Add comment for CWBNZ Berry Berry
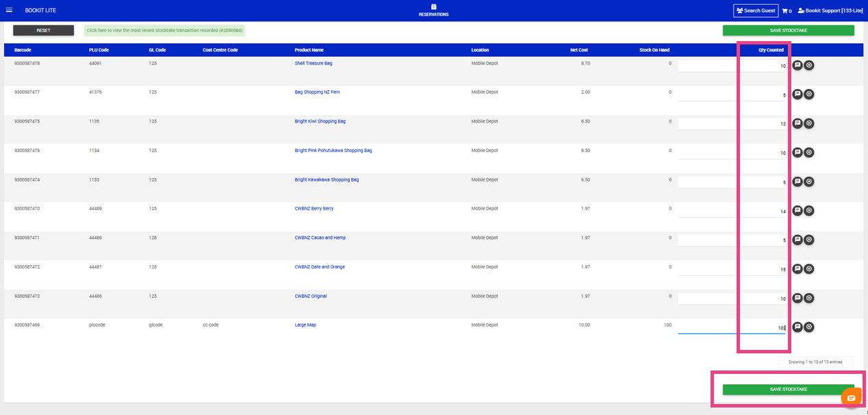 [797, 211]
